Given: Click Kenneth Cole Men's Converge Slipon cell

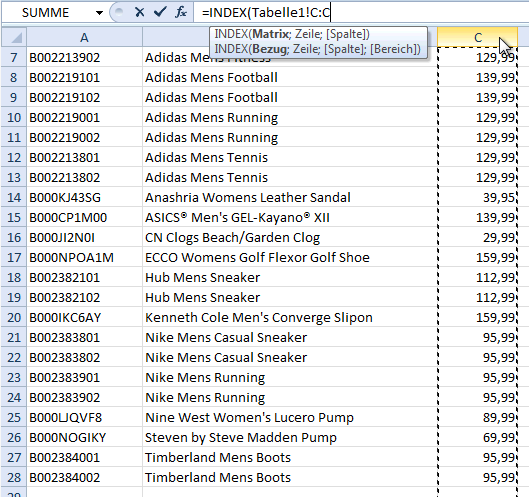Looking at the screenshot, I should tap(290, 317).
